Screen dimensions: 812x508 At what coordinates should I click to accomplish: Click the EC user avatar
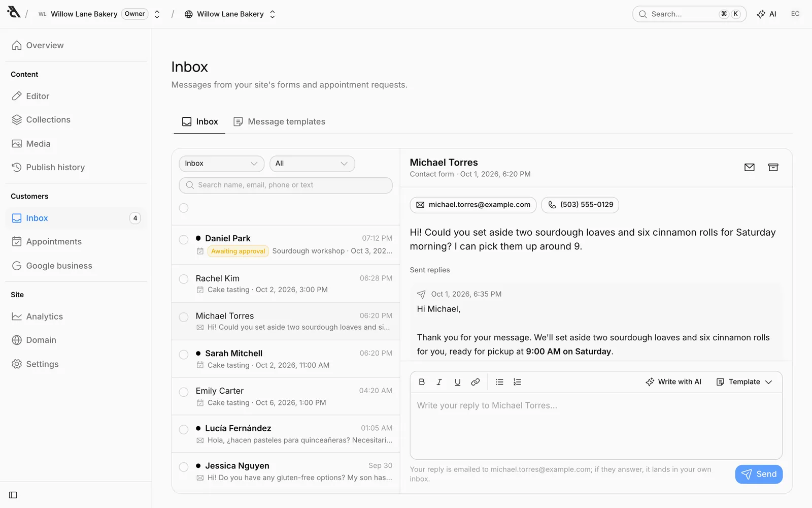point(795,14)
